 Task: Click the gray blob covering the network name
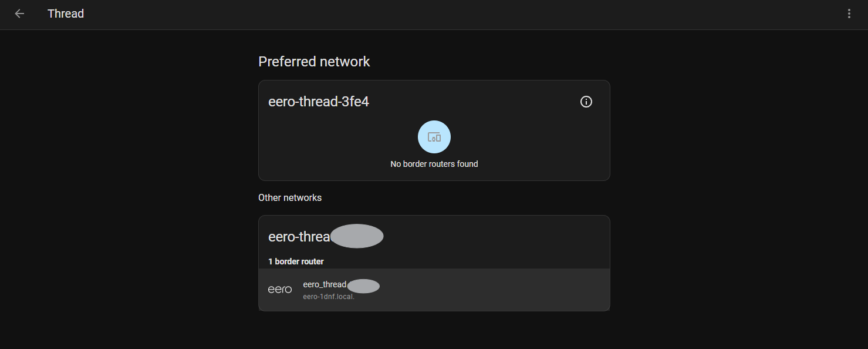point(357,236)
